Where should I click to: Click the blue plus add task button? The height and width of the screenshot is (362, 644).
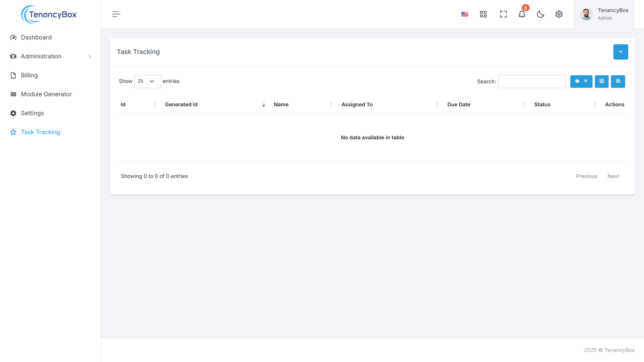620,52
